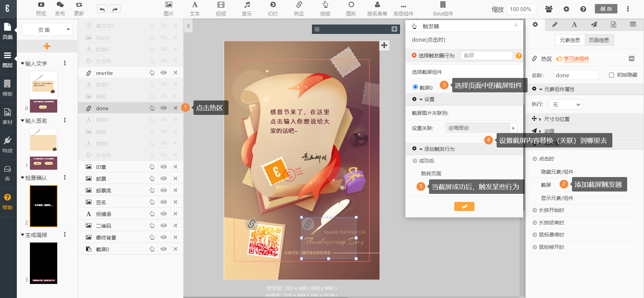Click the redo arrow button
This screenshot has width=644, height=298.
(x=115, y=9)
